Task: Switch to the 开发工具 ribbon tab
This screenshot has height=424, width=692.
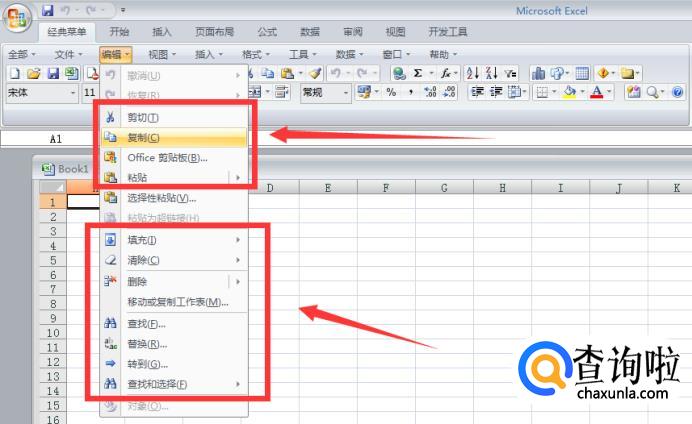Action: point(448,32)
